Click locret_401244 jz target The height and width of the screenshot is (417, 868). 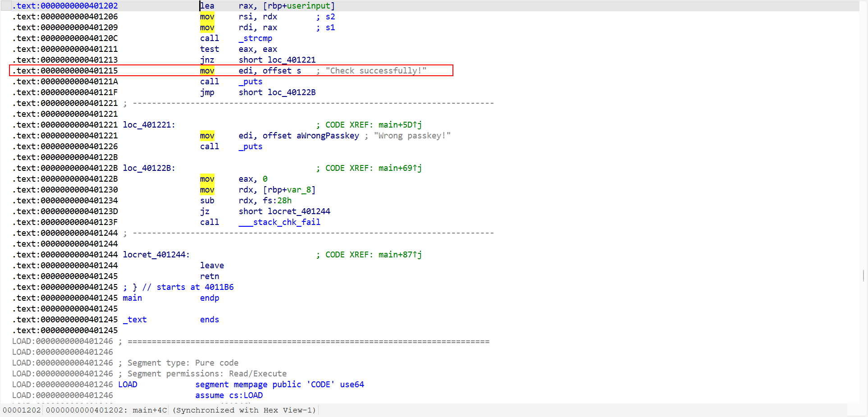point(299,211)
